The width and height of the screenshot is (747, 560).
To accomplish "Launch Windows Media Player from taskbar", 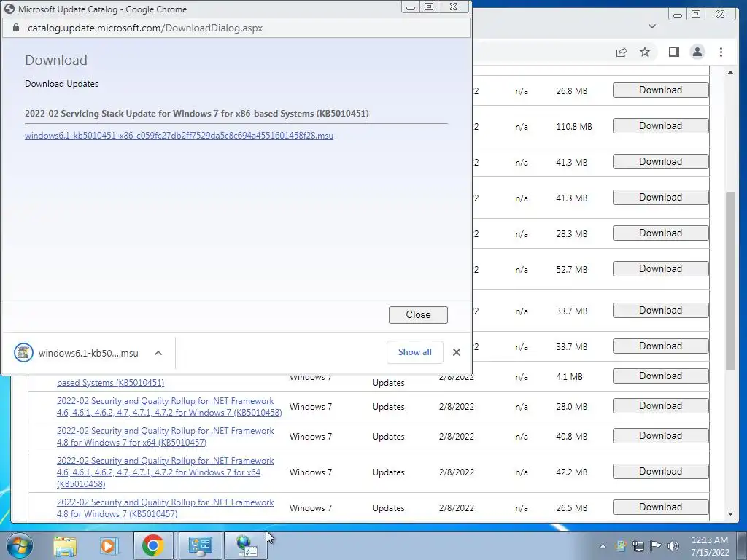I will 109,546.
